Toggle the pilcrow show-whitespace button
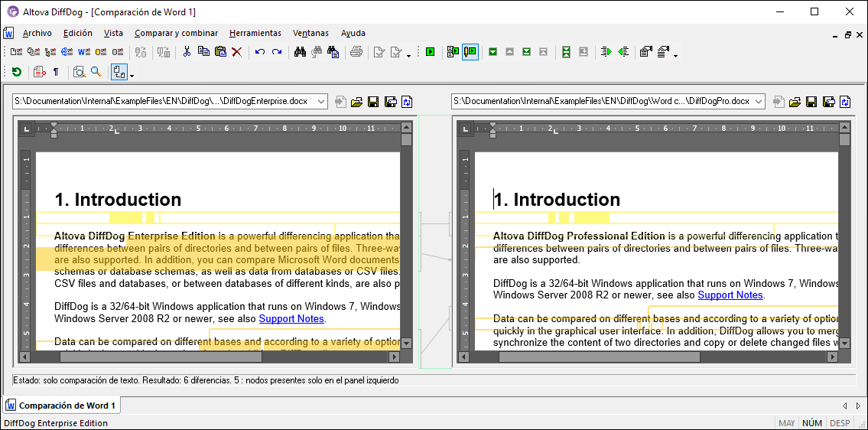 [x=56, y=71]
